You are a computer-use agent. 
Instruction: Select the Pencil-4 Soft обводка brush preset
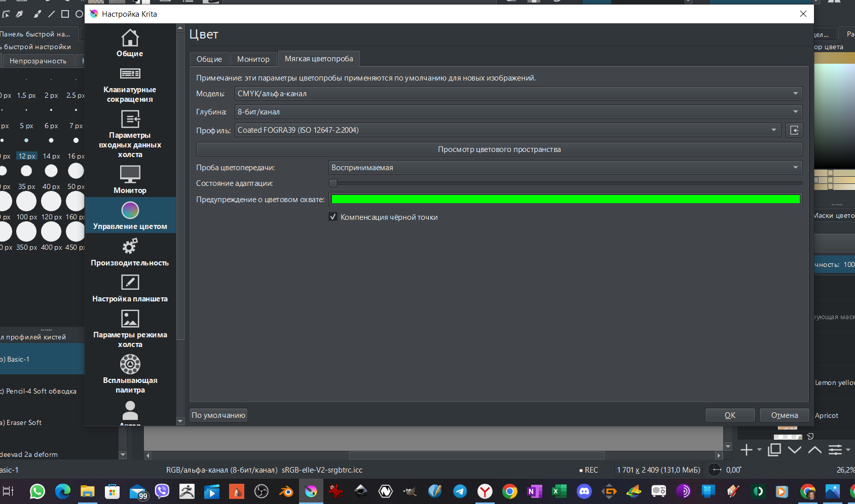pyautogui.click(x=42, y=391)
